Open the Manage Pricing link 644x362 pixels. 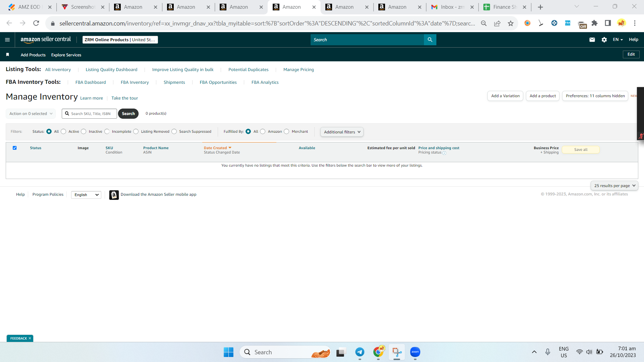[299, 70]
